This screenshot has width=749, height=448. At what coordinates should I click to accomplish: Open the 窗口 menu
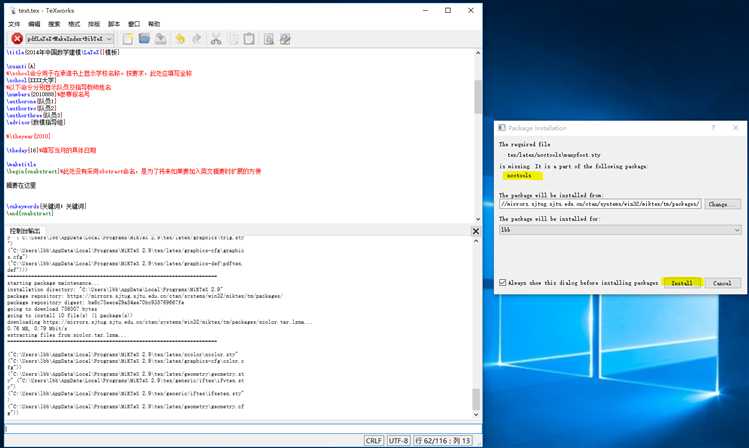pyautogui.click(x=134, y=24)
